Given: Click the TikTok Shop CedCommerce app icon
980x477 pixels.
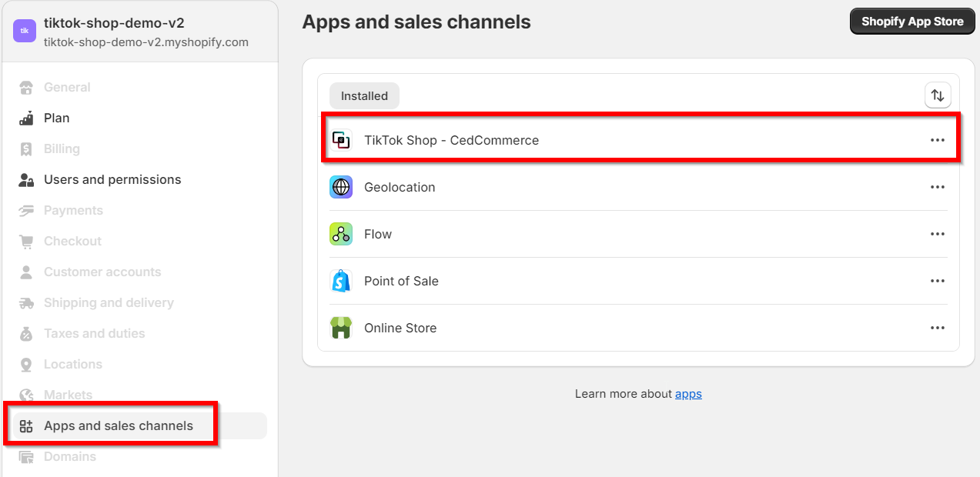Looking at the screenshot, I should pos(341,140).
